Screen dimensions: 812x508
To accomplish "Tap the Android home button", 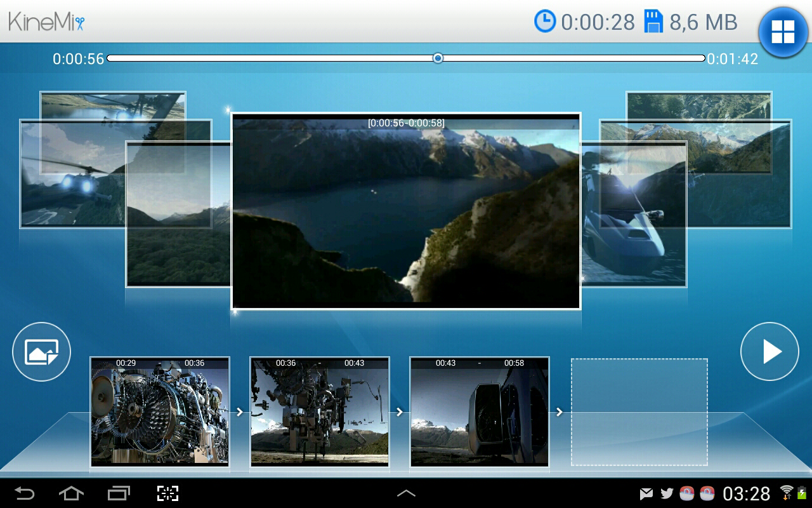I will pos(71,493).
